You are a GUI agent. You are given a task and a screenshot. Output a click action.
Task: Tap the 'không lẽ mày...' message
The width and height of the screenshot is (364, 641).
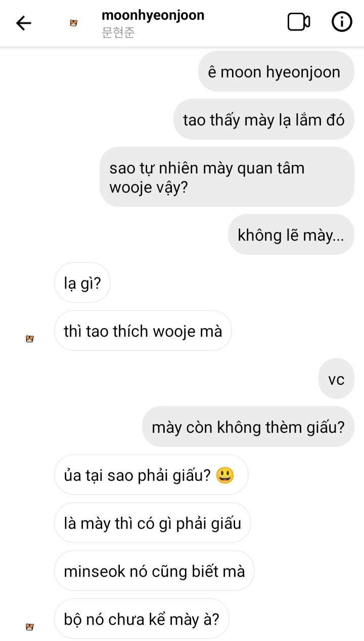pos(291,235)
